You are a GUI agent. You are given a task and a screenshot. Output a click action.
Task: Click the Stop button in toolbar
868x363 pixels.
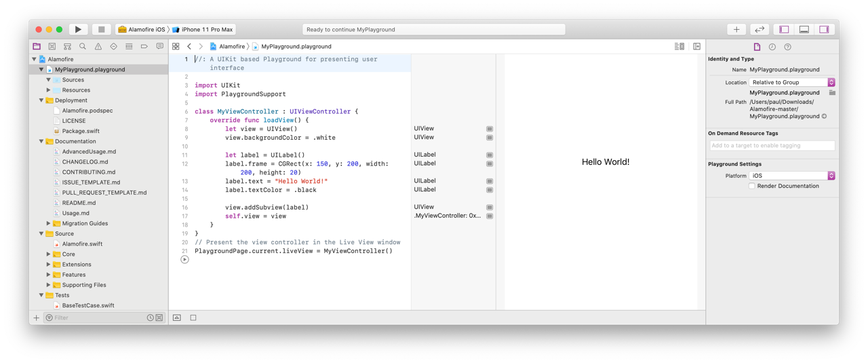(x=101, y=29)
